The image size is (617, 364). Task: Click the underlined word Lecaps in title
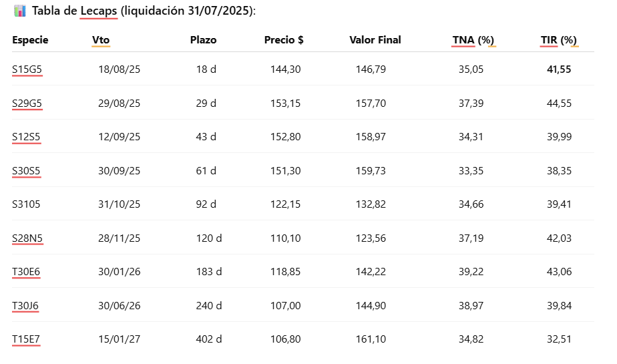[99, 11]
